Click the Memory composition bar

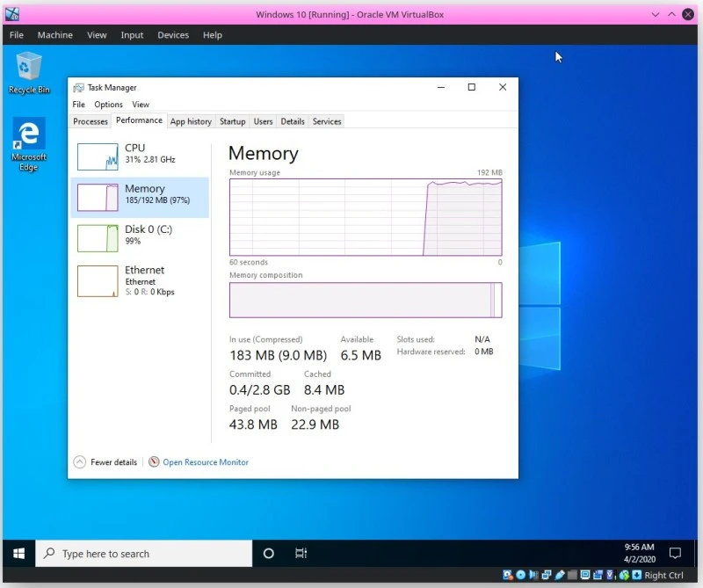click(365, 300)
